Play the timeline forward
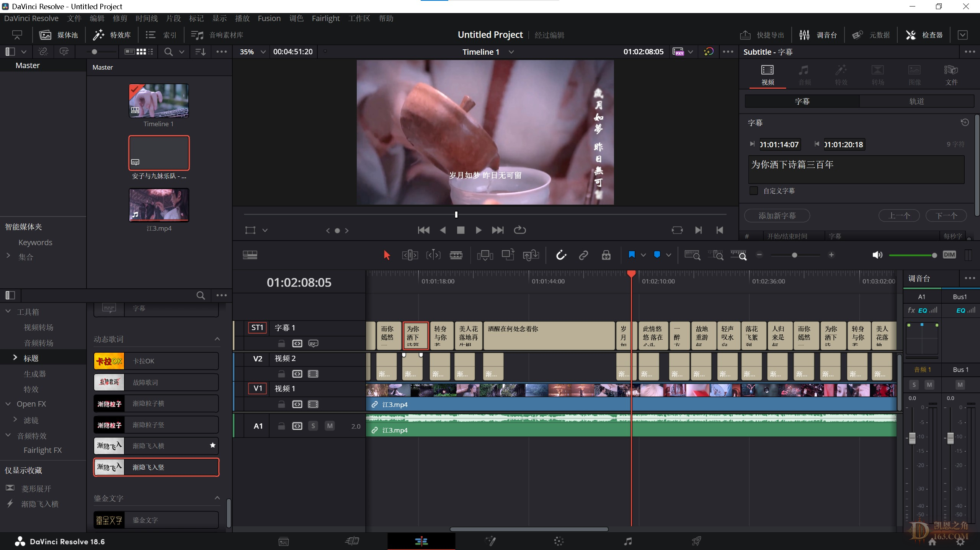Viewport: 980px width, 550px height. [x=478, y=230]
